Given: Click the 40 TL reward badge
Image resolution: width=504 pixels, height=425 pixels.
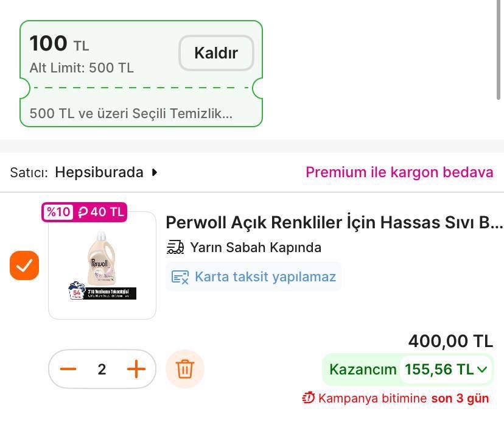Looking at the screenshot, I should click(101, 212).
